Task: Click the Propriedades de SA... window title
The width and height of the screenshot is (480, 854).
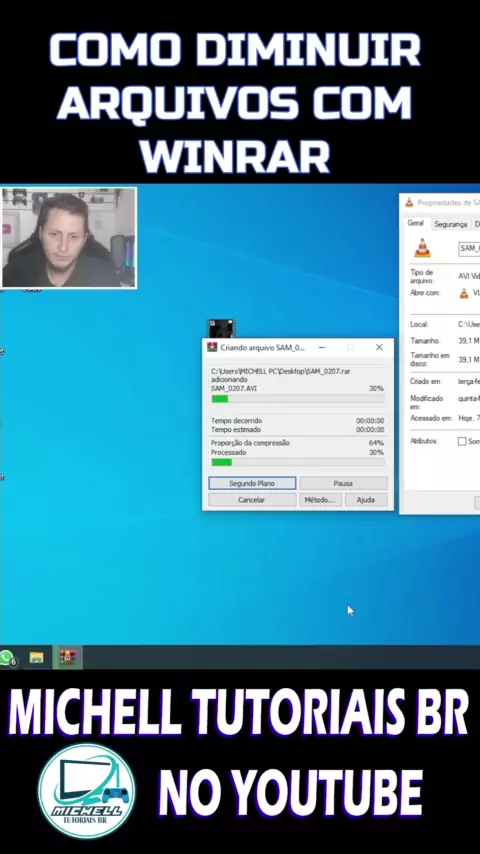Action: click(448, 203)
